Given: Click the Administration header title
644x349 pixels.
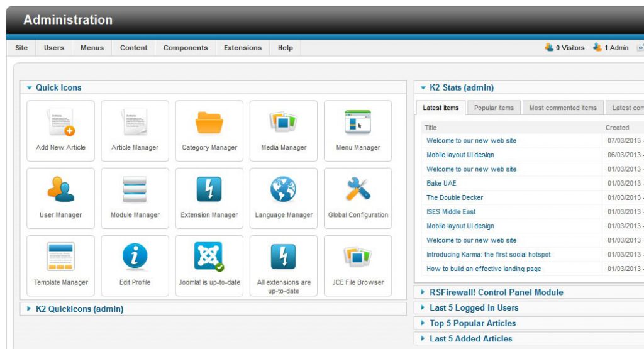Looking at the screenshot, I should 68,19.
